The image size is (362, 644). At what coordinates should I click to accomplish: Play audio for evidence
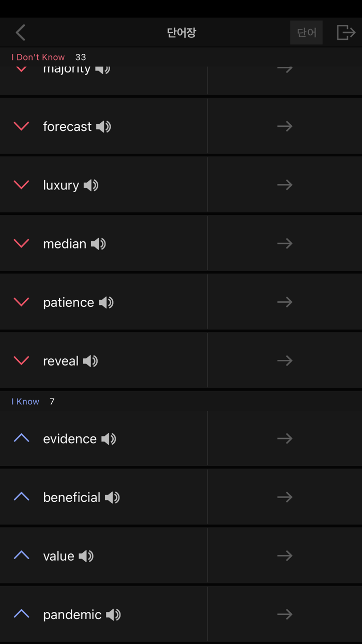point(109,439)
